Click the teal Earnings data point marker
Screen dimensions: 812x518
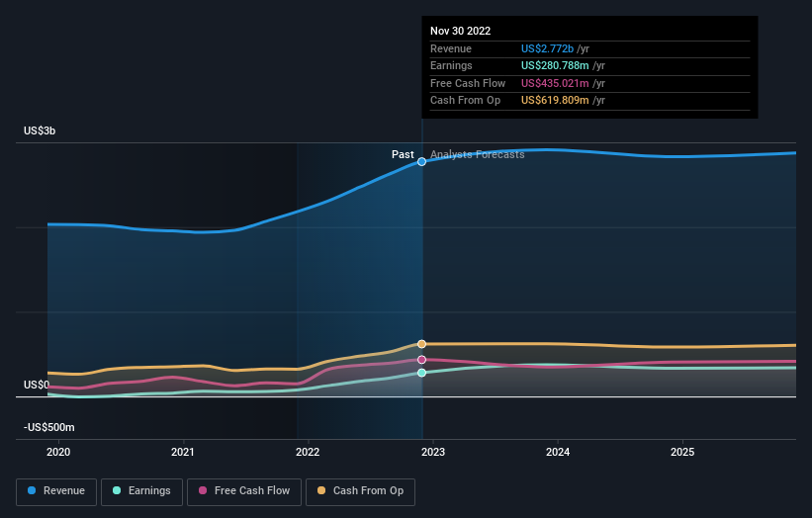422,373
